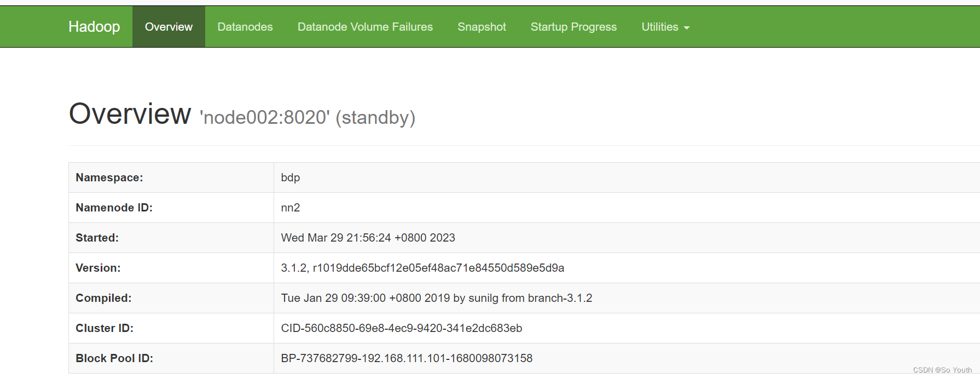Select the namespace value bdp
Image resolution: width=980 pixels, height=378 pixels.
click(291, 177)
